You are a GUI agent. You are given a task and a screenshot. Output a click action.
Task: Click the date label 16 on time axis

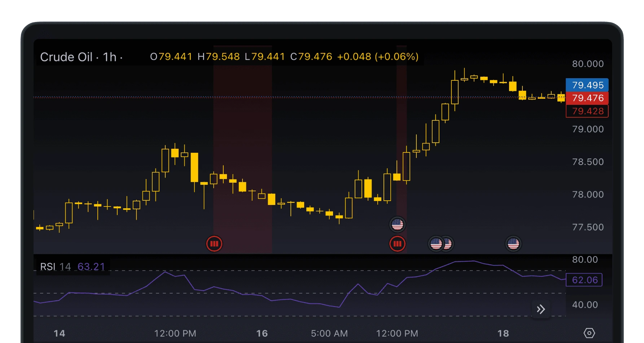[x=262, y=333]
